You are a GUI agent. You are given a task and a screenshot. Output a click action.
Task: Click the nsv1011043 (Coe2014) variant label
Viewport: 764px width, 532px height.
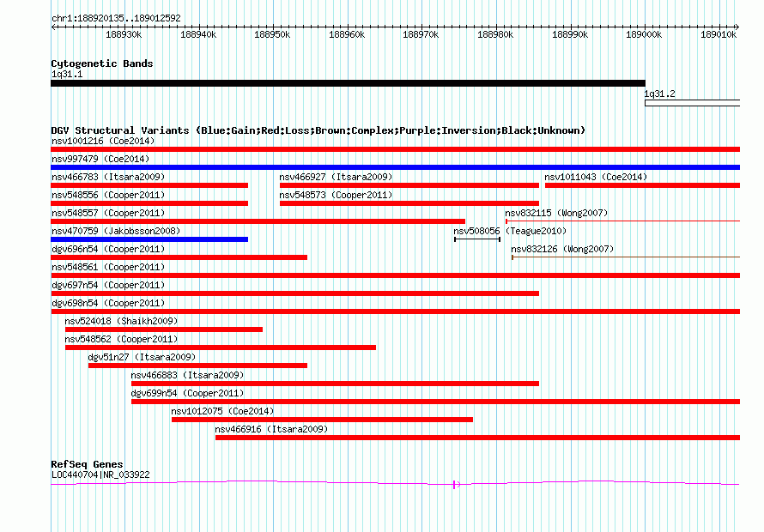596,177
